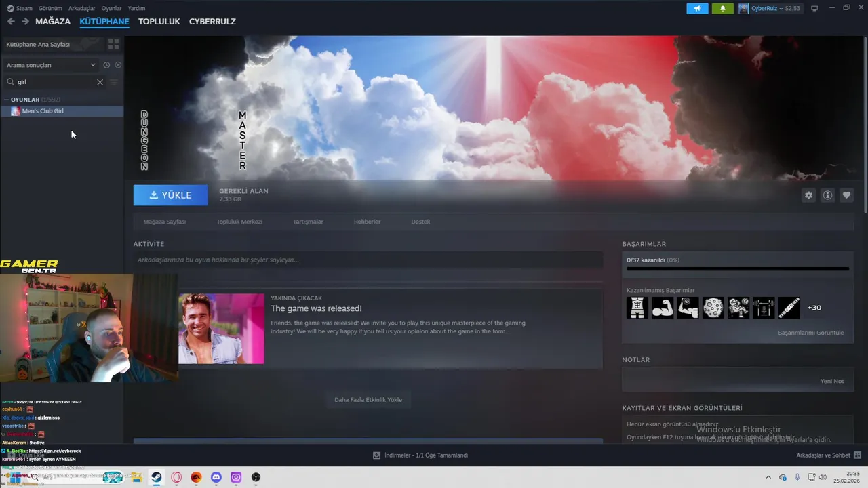Screen dimensions: 868x488
Task: Open Steam from the Windows taskbar
Action: point(156,477)
